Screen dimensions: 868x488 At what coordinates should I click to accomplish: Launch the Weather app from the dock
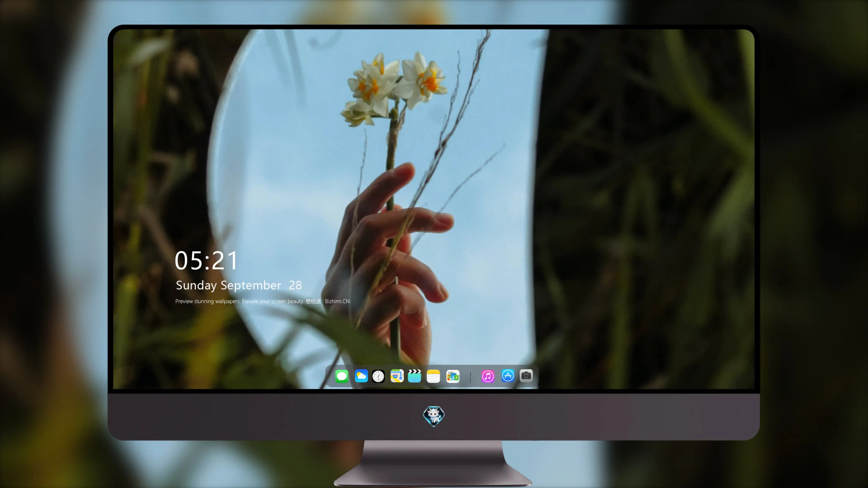pyautogui.click(x=361, y=376)
